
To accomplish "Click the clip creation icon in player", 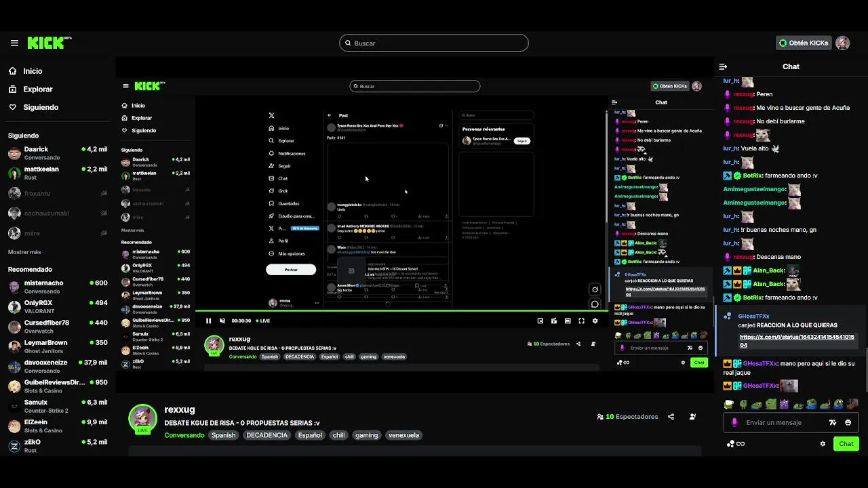I will pos(554,321).
